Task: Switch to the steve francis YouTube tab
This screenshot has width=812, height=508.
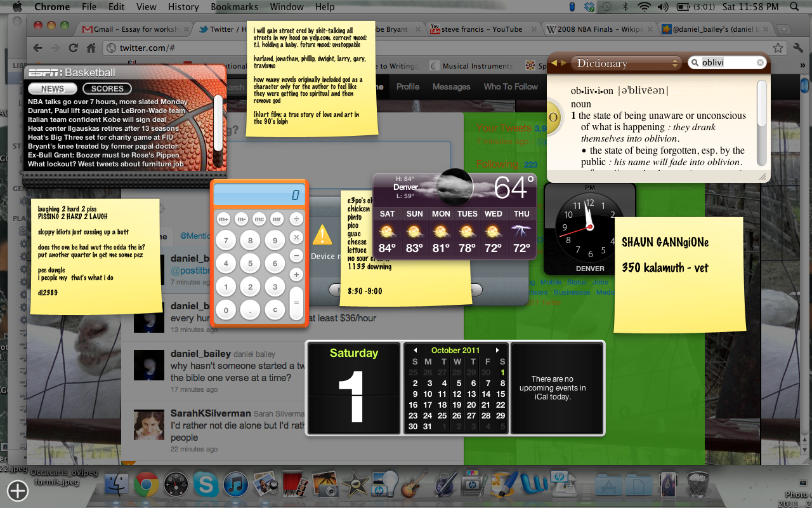Action: (482, 29)
